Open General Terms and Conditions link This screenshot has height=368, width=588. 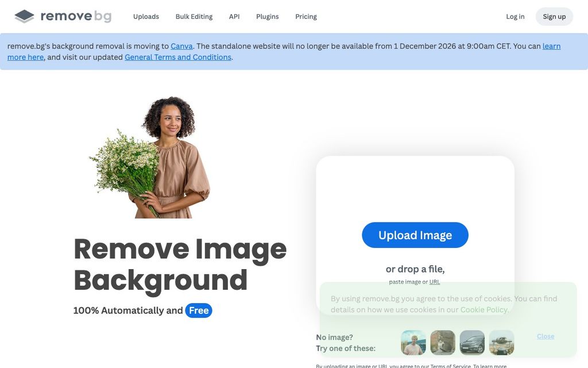point(178,57)
